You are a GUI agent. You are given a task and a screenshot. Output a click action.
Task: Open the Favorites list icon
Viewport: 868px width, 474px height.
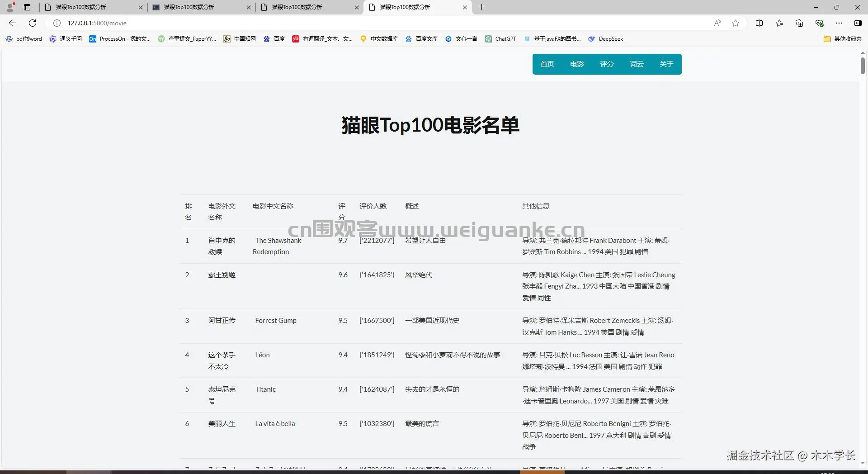779,23
